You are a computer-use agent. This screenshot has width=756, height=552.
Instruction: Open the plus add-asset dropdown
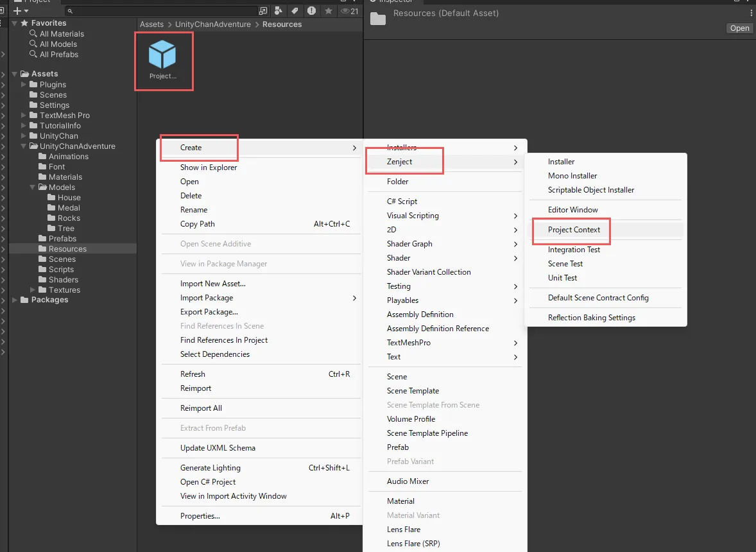point(21,11)
